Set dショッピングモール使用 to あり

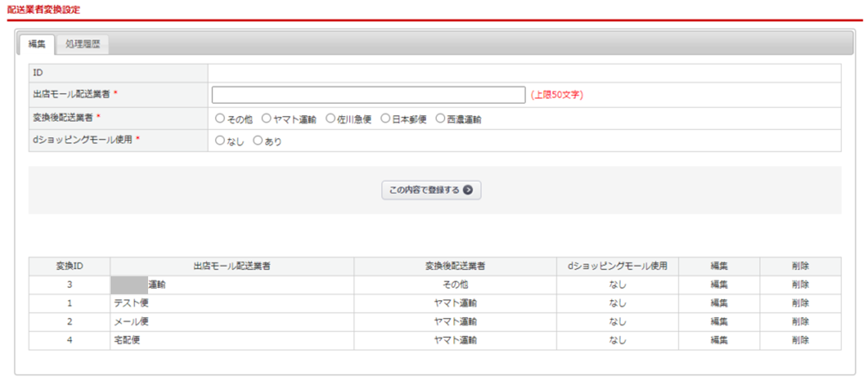[x=258, y=141]
